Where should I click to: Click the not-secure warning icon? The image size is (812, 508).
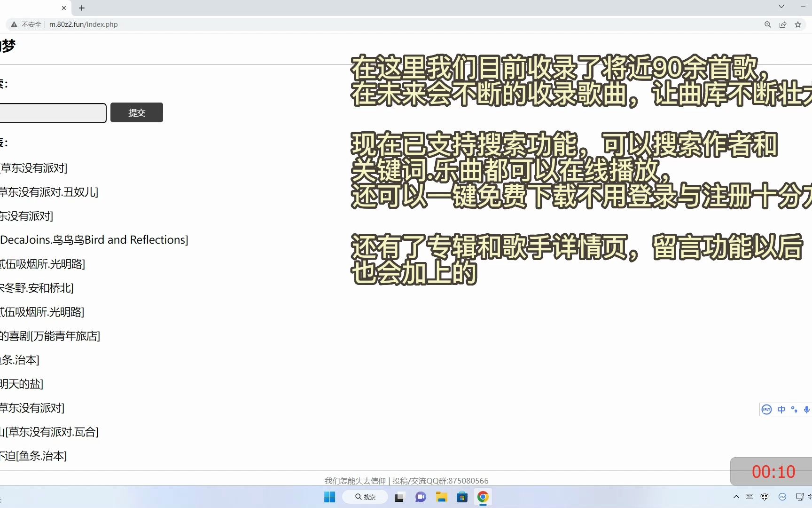click(14, 24)
